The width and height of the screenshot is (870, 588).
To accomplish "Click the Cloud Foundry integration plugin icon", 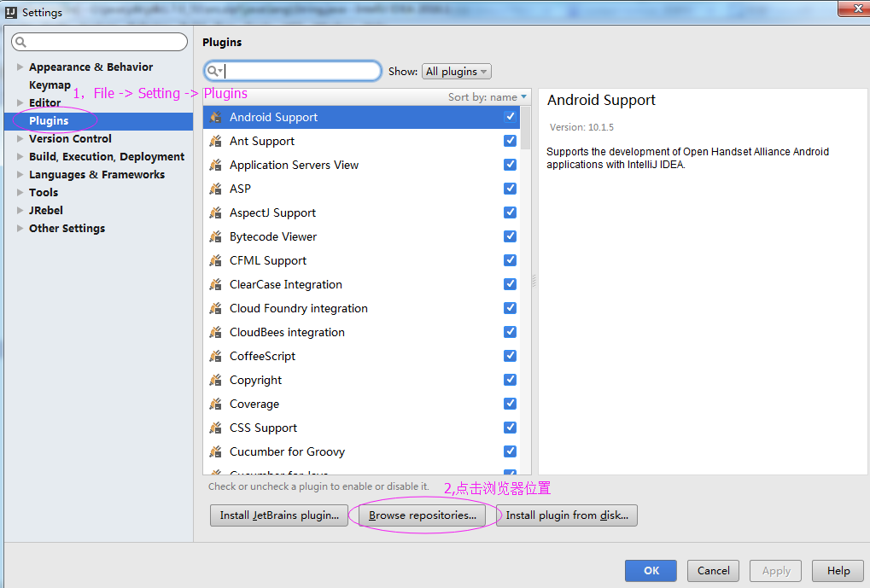I will [x=215, y=308].
